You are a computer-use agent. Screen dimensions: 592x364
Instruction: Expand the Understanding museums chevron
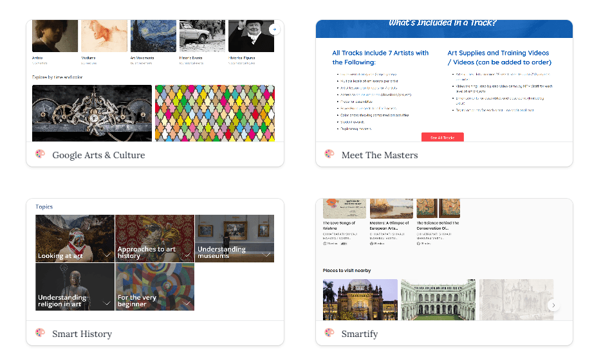(x=266, y=255)
